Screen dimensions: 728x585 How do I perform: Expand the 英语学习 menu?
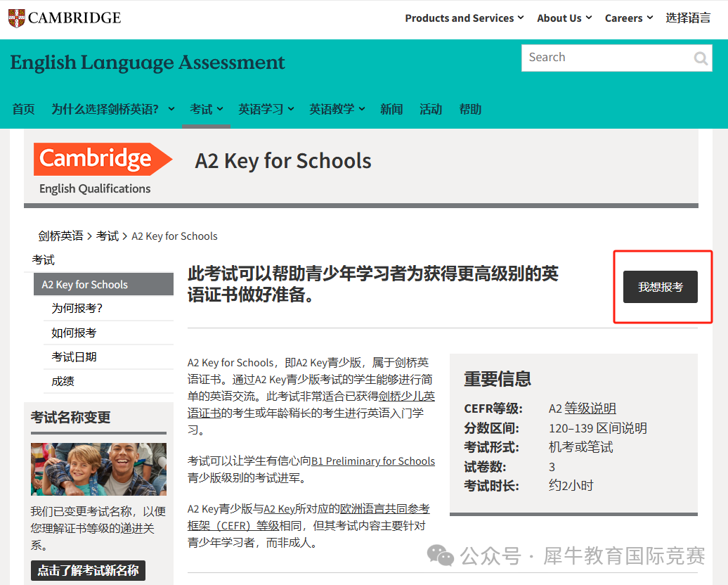click(x=266, y=109)
